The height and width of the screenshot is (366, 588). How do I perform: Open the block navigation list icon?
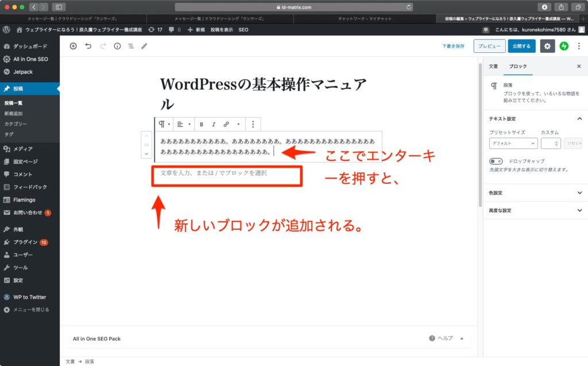click(131, 46)
